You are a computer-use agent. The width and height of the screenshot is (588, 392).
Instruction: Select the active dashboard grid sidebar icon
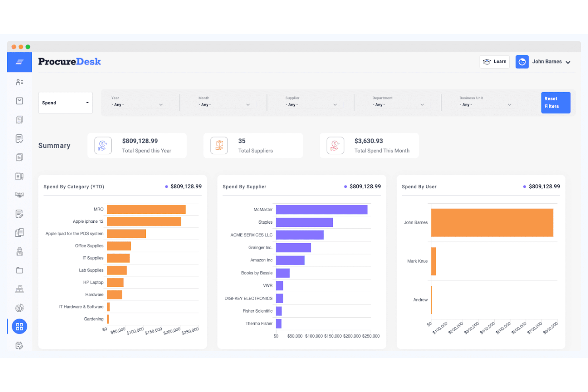pos(19,326)
